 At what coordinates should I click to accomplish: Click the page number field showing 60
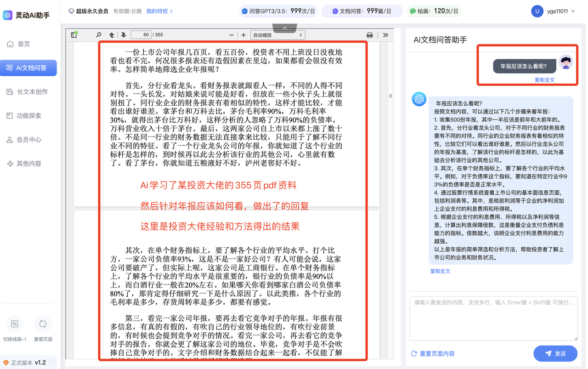[x=141, y=35]
